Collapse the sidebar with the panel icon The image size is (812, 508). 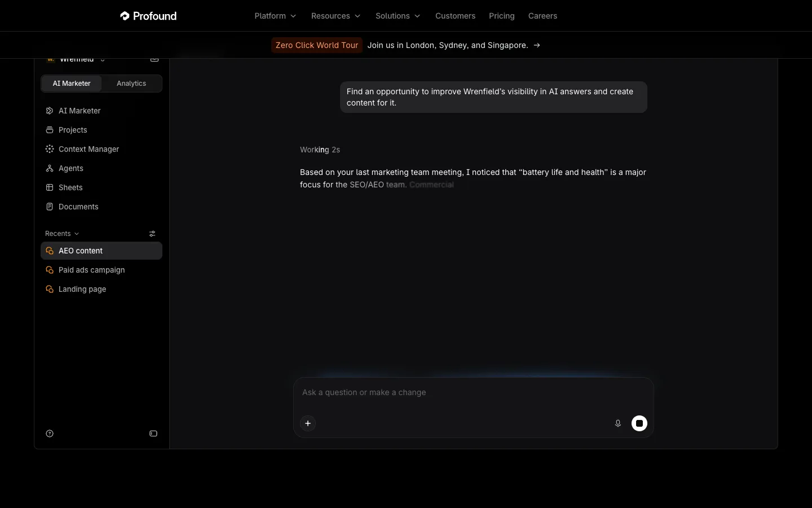[153, 433]
